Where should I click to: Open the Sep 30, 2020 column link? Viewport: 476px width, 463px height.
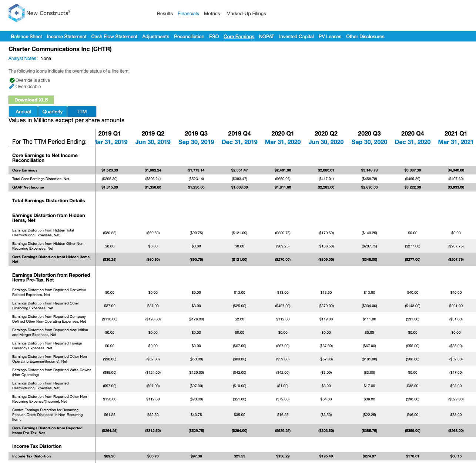[369, 142]
